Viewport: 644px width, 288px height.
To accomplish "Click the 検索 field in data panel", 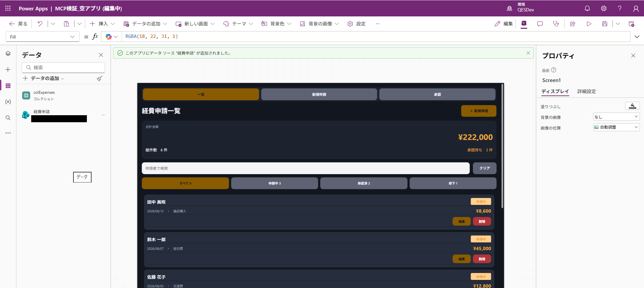I will (63, 68).
